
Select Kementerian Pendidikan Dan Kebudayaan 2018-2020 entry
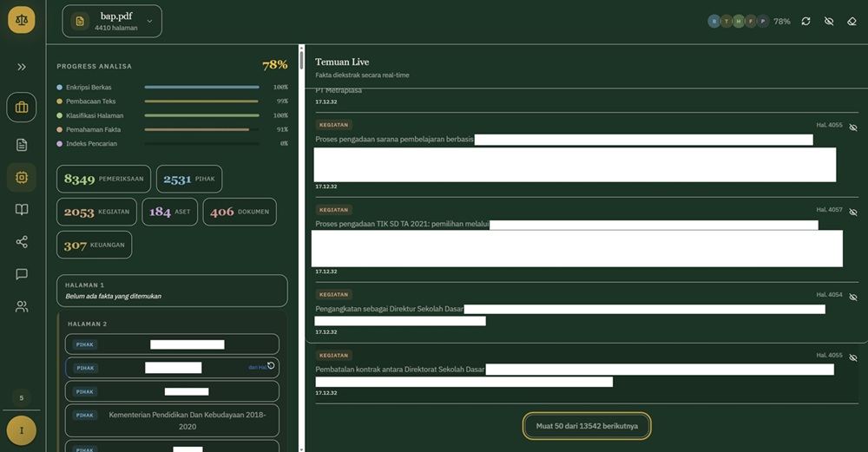172,420
